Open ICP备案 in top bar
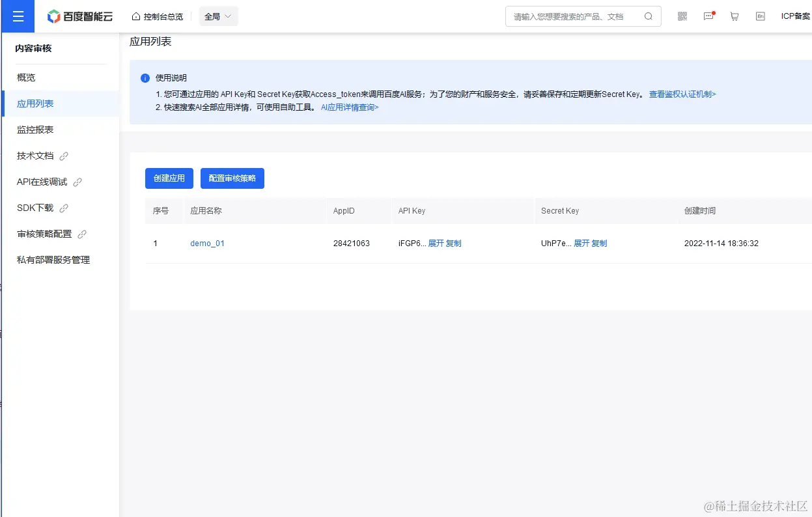 pyautogui.click(x=796, y=16)
